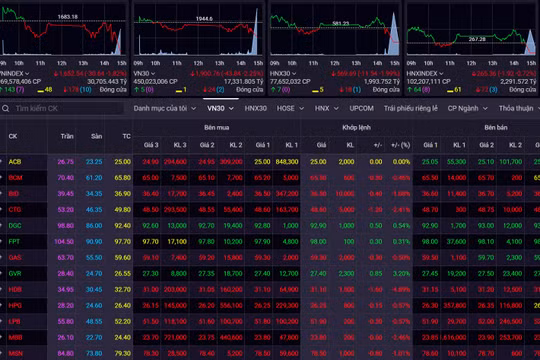540x360 pixels.
Task: Click HNXINDEX unchanged count 61
Action: coord(458,90)
